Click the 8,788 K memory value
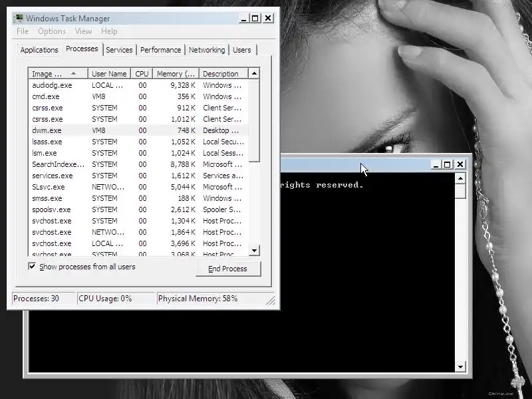The height and width of the screenshot is (399, 532). tap(183, 164)
